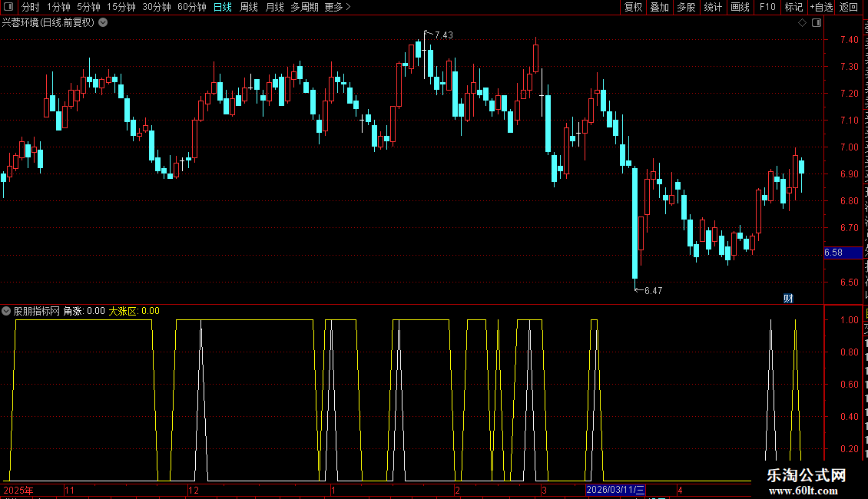Open 多周期 multi-period view

pos(304,7)
